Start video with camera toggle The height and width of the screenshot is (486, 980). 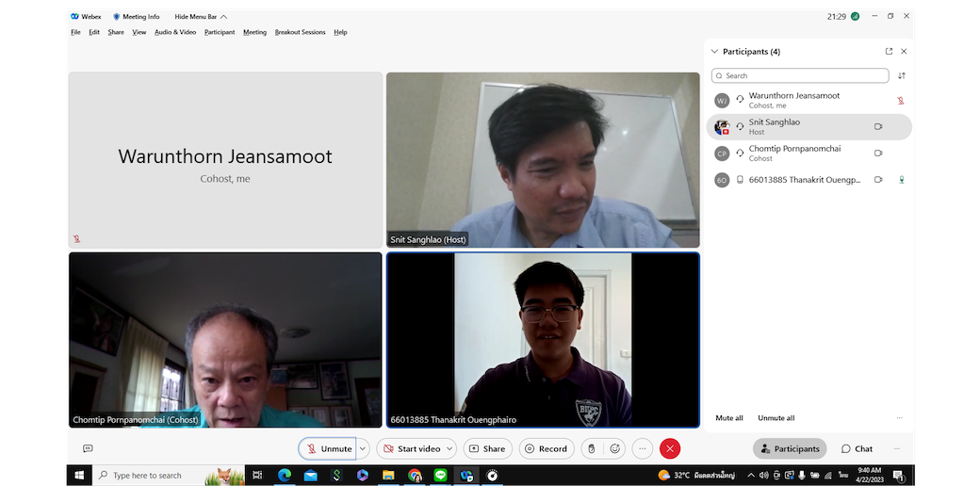(411, 448)
